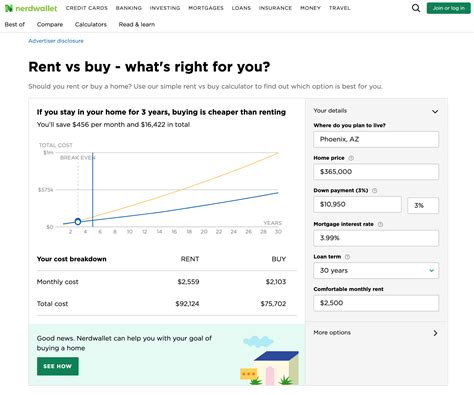Click the Comfortable monthly rent $2,500 field
The height and width of the screenshot is (395, 474).
376,303
